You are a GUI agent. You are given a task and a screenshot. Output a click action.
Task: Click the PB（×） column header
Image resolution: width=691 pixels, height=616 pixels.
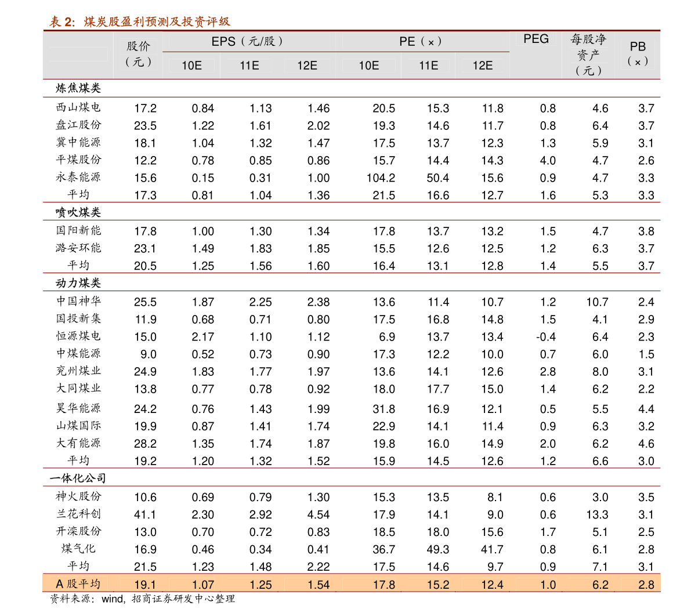click(x=638, y=54)
